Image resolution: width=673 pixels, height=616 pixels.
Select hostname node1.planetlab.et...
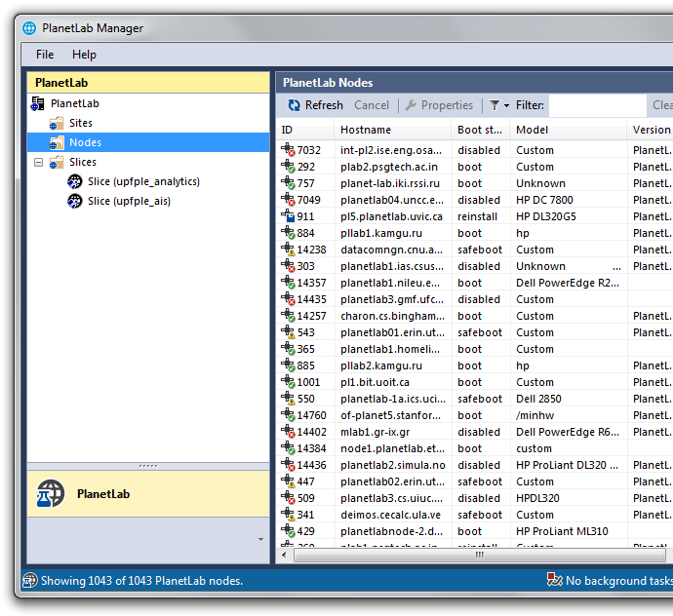pyautogui.click(x=392, y=448)
